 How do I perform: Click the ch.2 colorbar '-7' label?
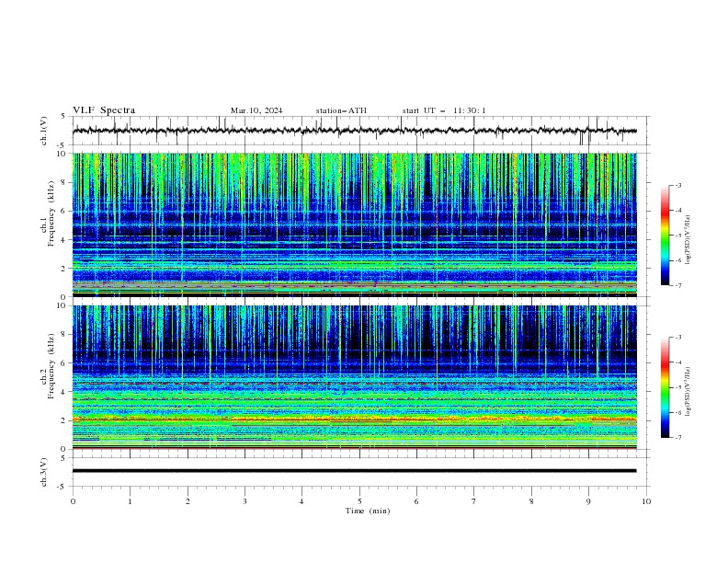tap(677, 438)
